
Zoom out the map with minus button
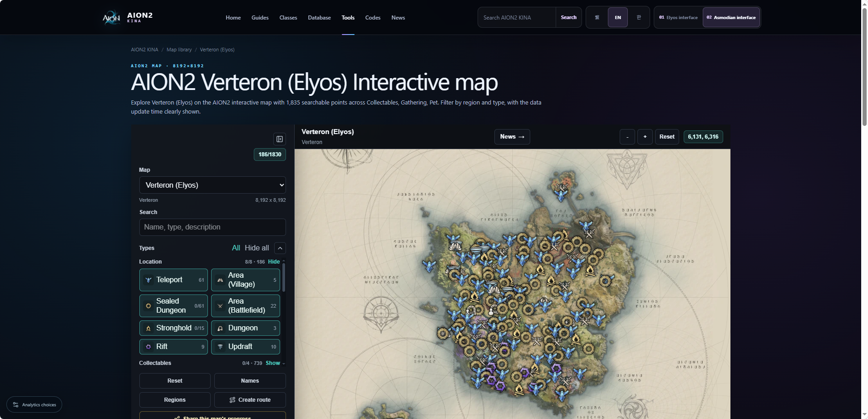627,137
